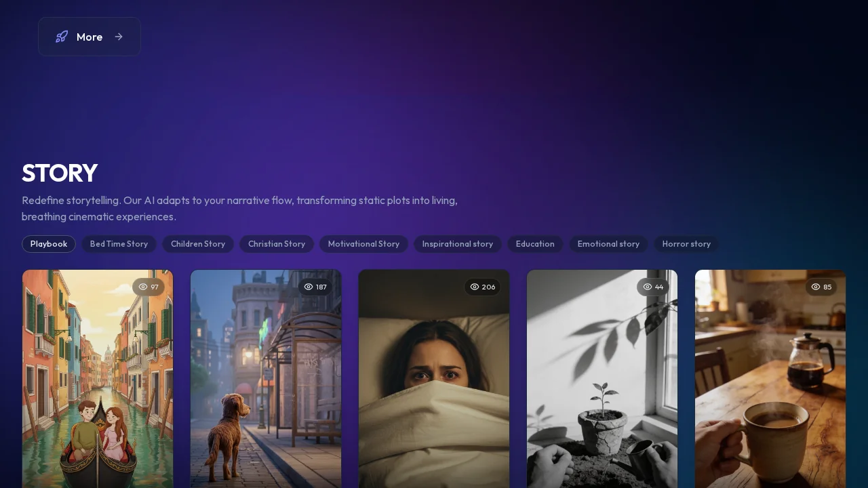868x488 pixels.
Task: Click the rocket icon on the More button
Action: coord(62,37)
